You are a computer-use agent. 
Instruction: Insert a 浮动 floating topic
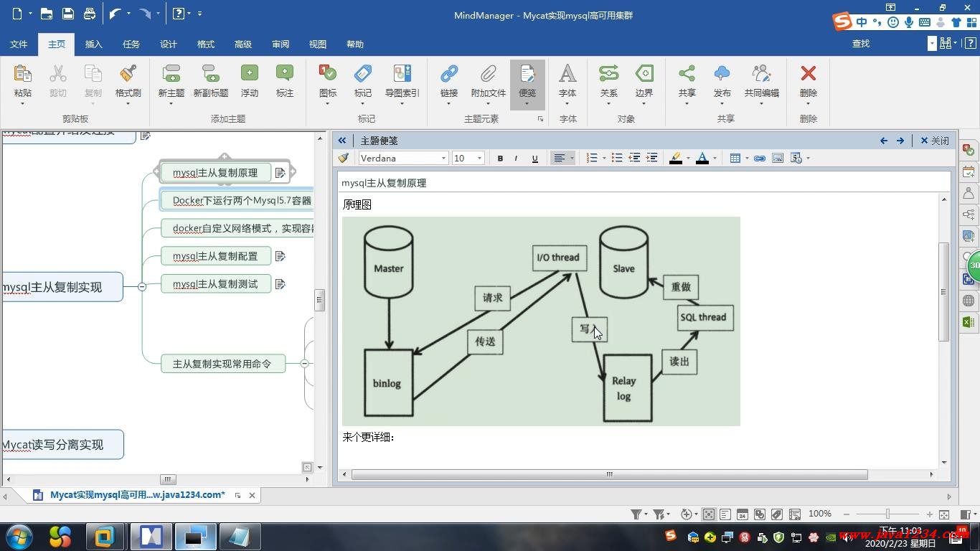(249, 75)
